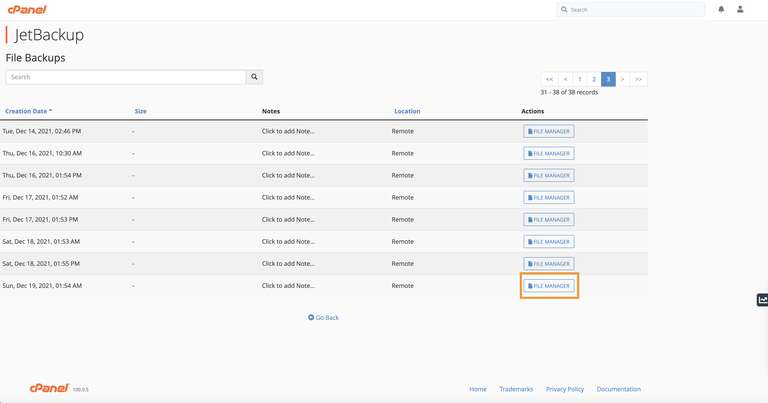The width and height of the screenshot is (768, 403).
Task: Go to first page of records
Action: [x=549, y=79]
